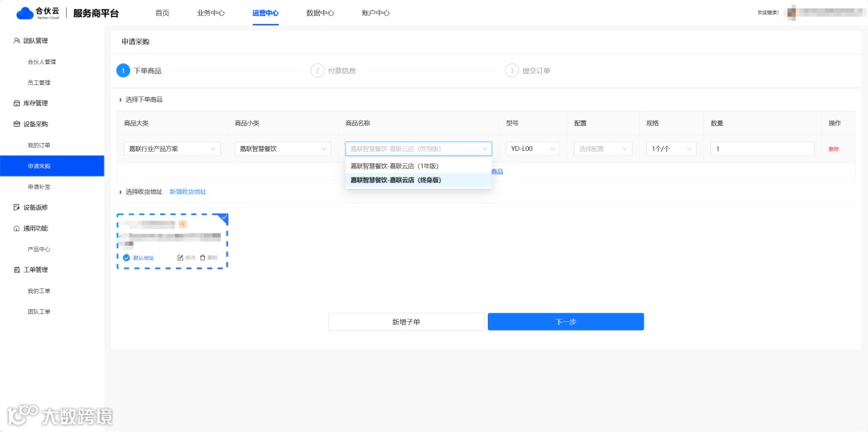Open the 商品大类 dropdown 嘉联行业产品方案
Image resolution: width=868 pixels, height=432 pixels.
(x=172, y=149)
